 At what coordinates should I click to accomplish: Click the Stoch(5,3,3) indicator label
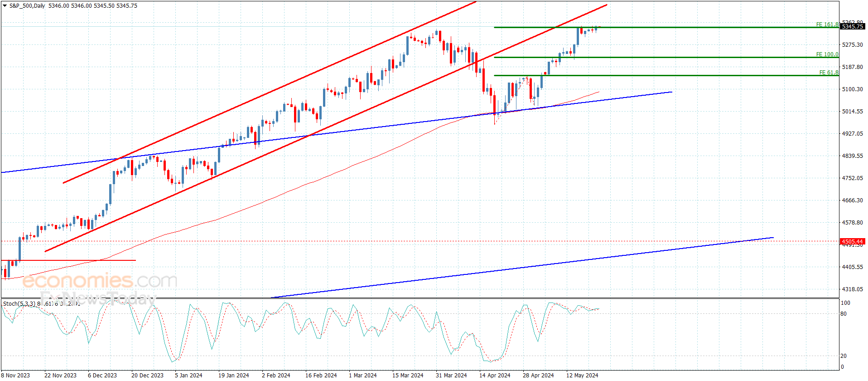[20, 303]
